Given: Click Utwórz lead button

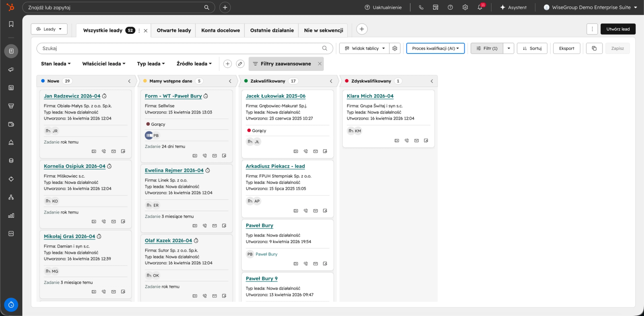Looking at the screenshot, I should point(618,29).
